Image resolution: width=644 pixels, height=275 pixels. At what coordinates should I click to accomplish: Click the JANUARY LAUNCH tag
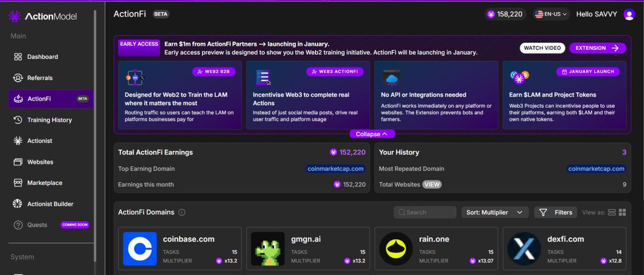click(588, 71)
